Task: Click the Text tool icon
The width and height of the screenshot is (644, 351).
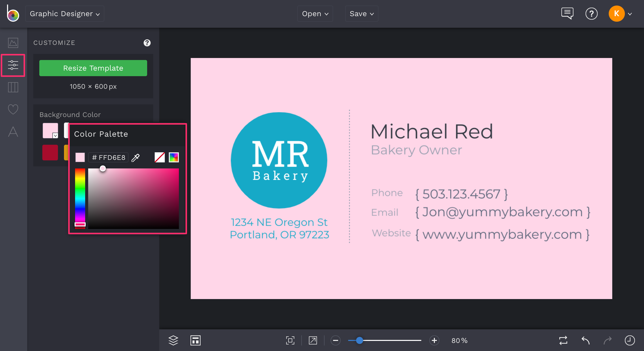Action: point(13,132)
